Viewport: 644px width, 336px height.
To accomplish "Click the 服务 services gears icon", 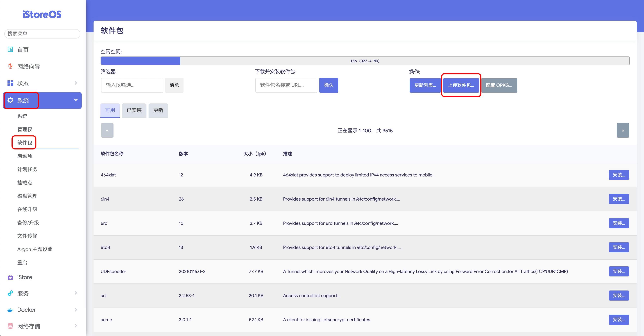I will pos(10,293).
